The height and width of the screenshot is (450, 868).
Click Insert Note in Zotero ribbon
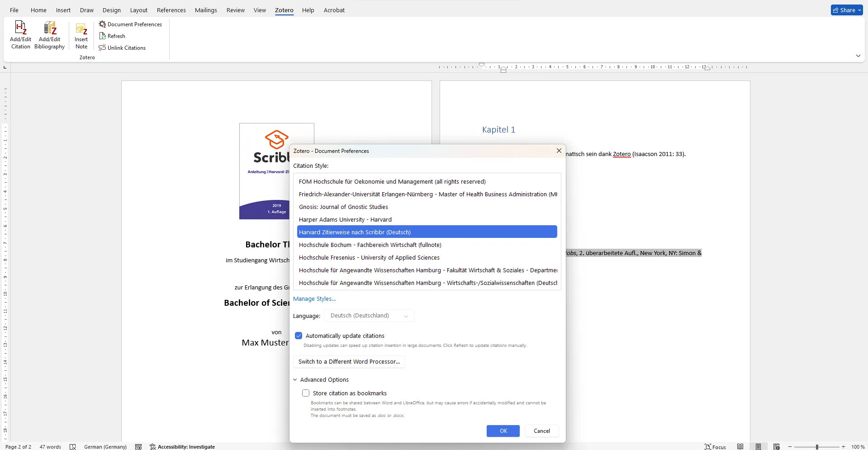81,36
